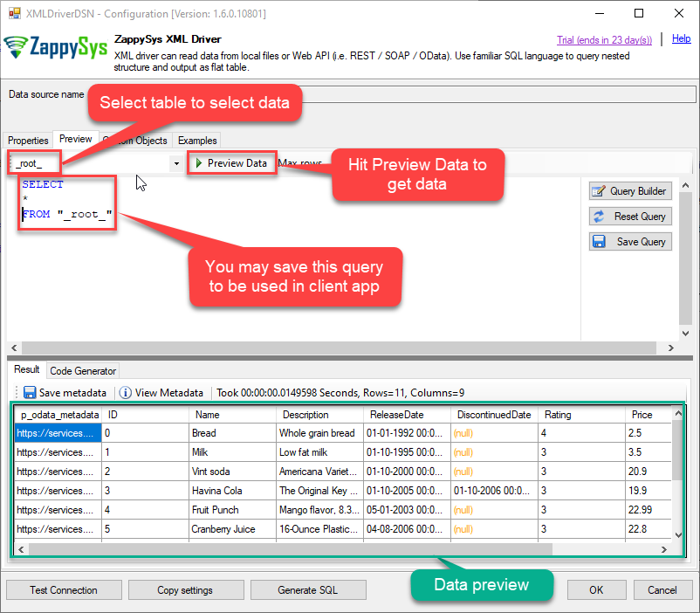Select the _root_ table combo box

(96, 163)
